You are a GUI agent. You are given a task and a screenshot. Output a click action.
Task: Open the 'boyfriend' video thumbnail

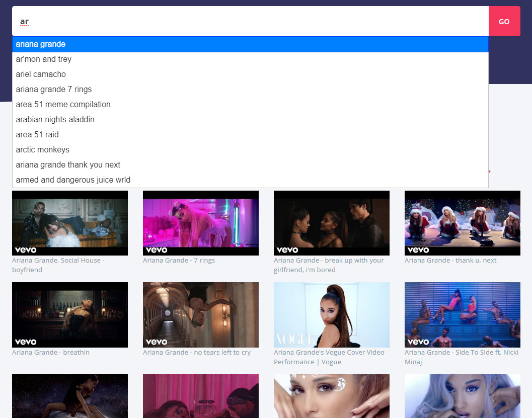tap(70, 223)
